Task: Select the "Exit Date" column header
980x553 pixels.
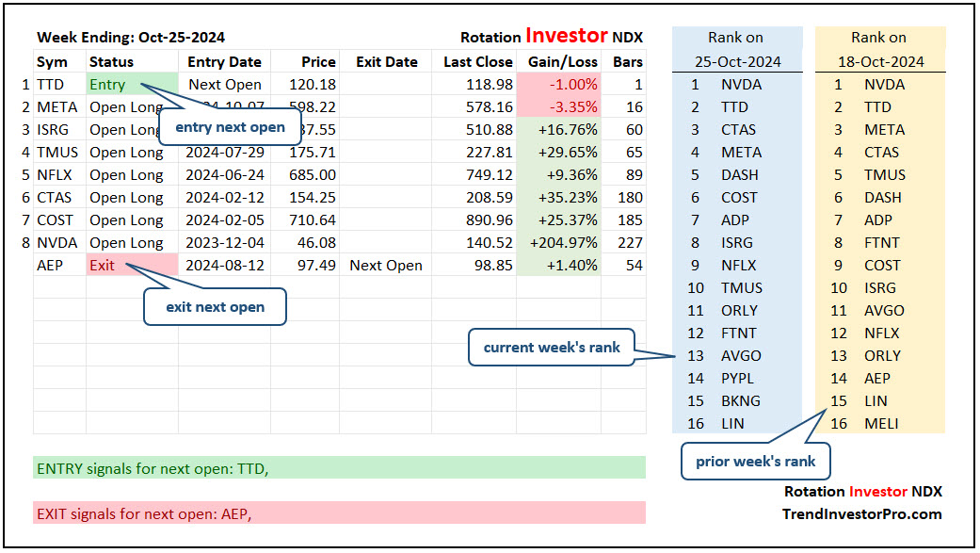Action: pyautogui.click(x=387, y=62)
